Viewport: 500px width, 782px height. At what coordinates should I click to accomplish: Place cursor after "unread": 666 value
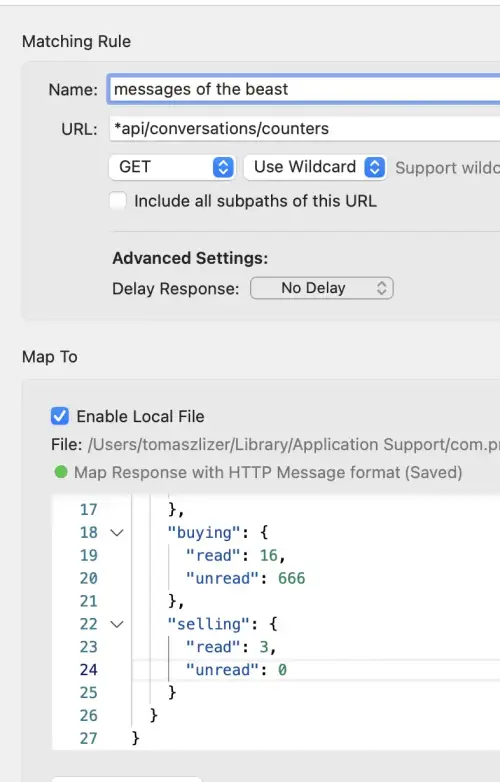point(306,579)
